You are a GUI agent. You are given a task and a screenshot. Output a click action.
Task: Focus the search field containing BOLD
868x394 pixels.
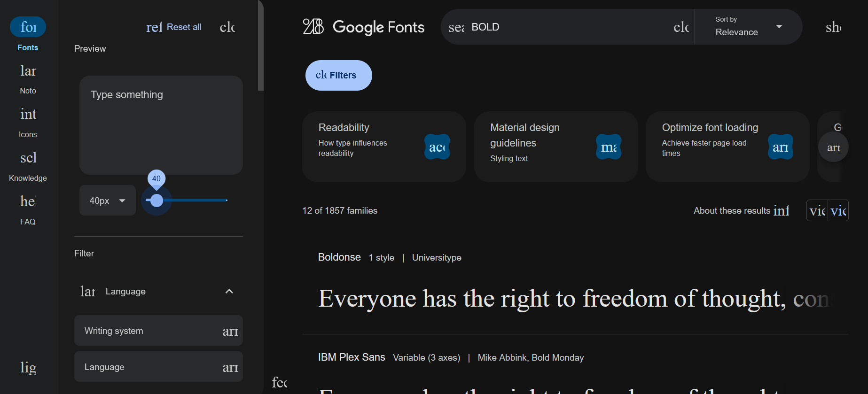coord(568,27)
